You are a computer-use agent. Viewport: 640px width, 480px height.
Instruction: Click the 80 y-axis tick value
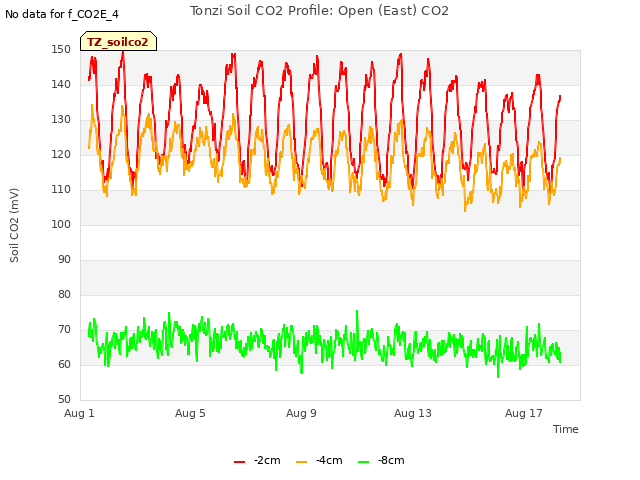[64, 294]
